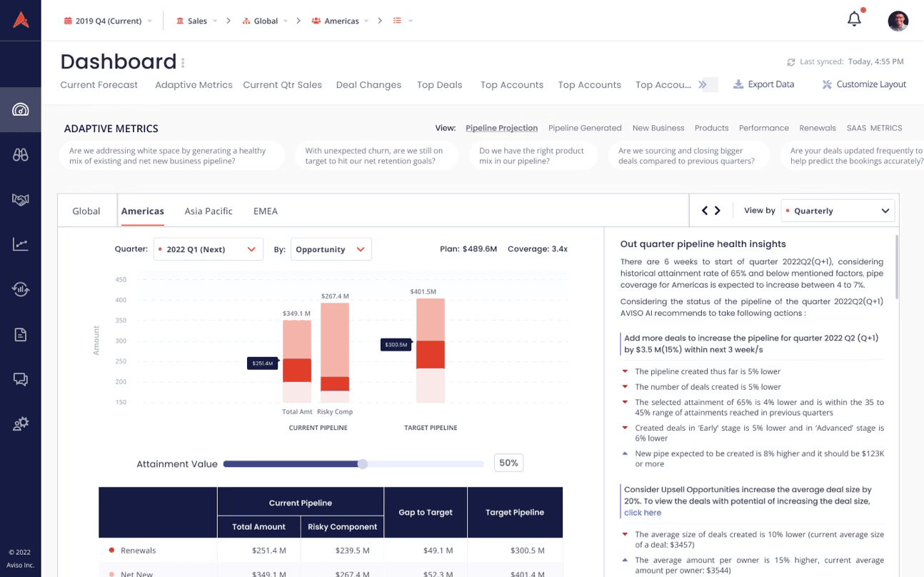
Task: Select the binoculars explore icon in sidebar
Action: [x=20, y=154]
